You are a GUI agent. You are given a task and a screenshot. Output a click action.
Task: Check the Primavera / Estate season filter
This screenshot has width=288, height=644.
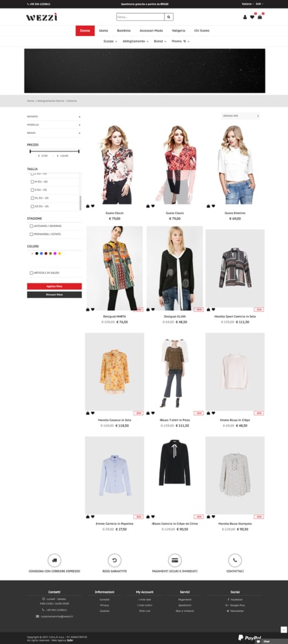pyautogui.click(x=32, y=234)
